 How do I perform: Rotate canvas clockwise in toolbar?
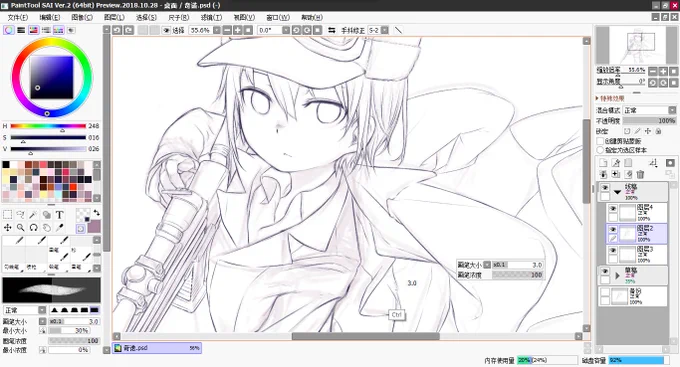307,30
